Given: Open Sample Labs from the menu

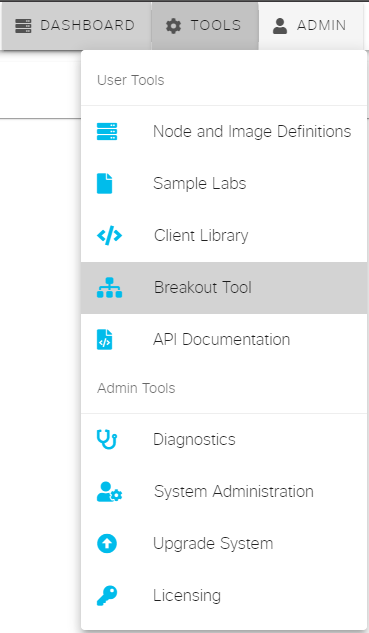Looking at the screenshot, I should pos(224,184).
